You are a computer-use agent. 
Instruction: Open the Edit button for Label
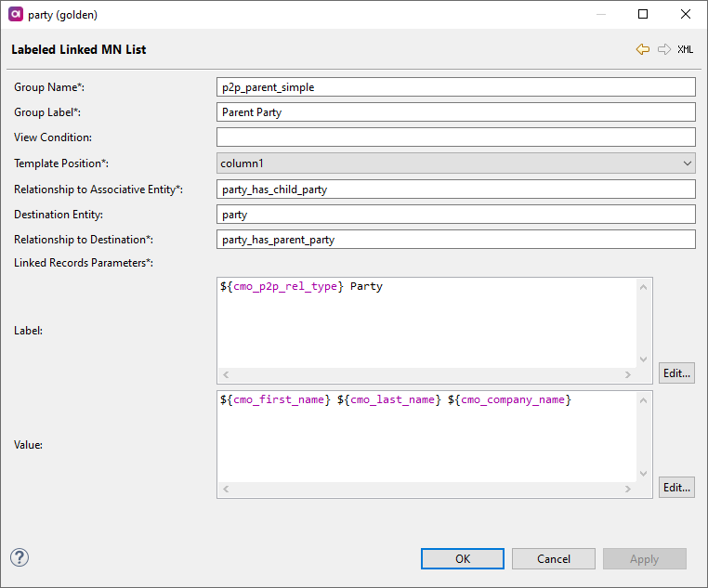point(676,373)
